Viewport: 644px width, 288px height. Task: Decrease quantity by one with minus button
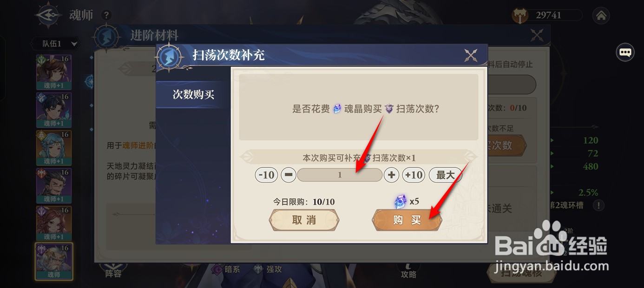pos(288,175)
